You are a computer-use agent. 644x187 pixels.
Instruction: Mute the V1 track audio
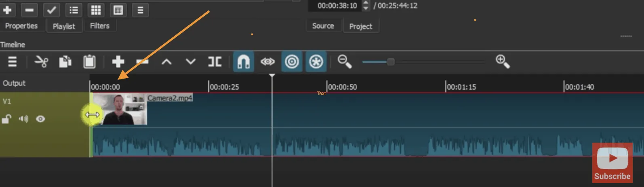23,119
